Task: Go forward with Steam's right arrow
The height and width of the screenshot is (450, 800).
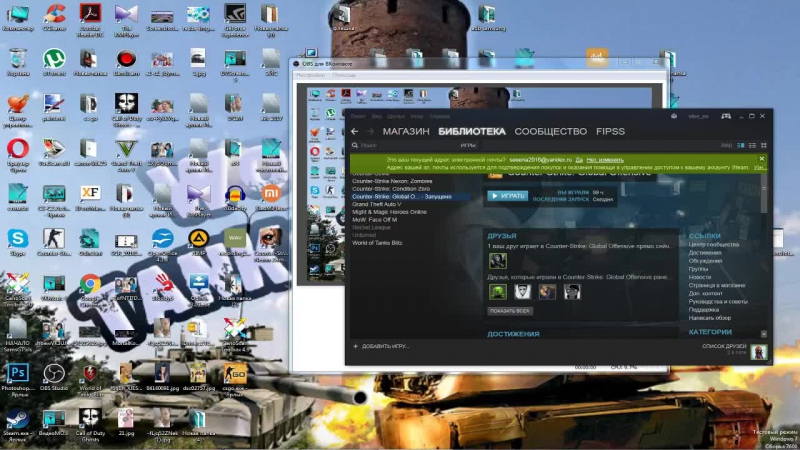Action: click(370, 132)
